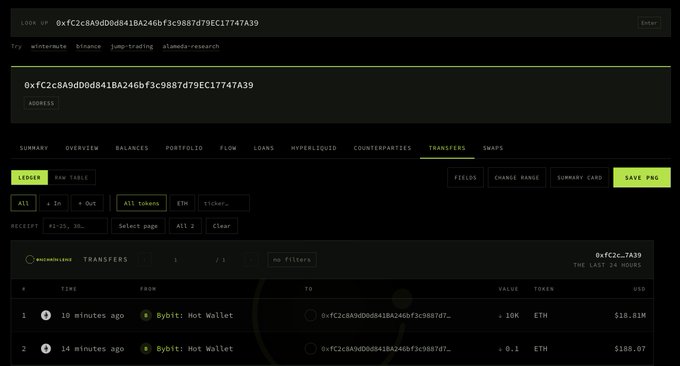Click the $18.81M USD value
This screenshot has height=366, width=680.
coord(630,315)
